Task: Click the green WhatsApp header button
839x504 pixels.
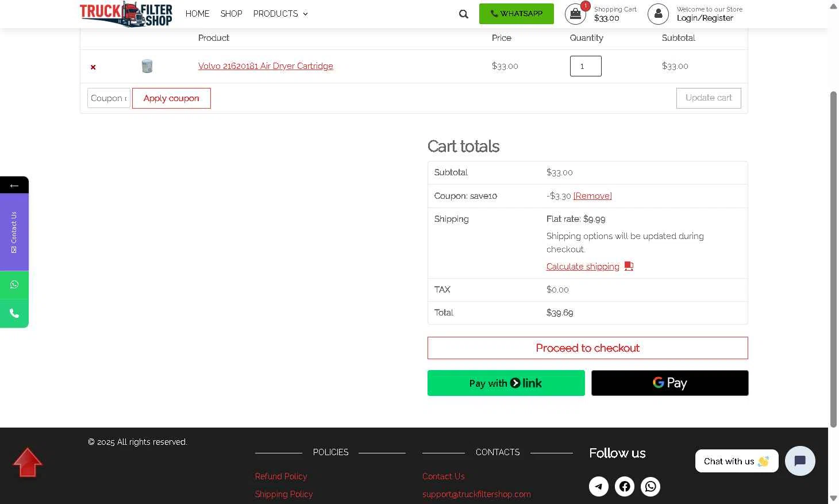Action: (x=517, y=14)
